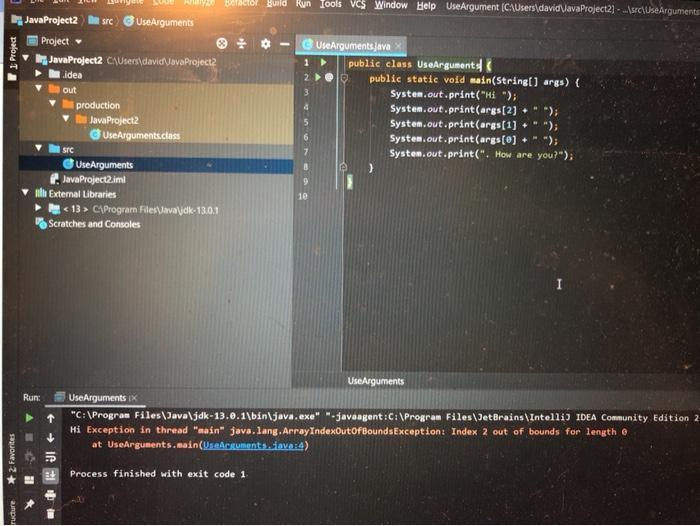Screen dimensions: 700x526
Task: Open the Window menu
Action: (391, 5)
